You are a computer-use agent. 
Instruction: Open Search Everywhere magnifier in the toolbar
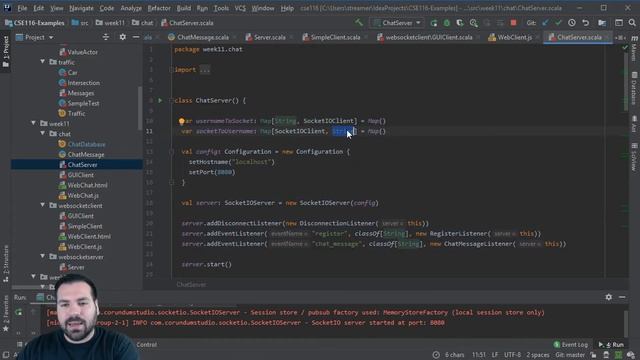pos(632,23)
